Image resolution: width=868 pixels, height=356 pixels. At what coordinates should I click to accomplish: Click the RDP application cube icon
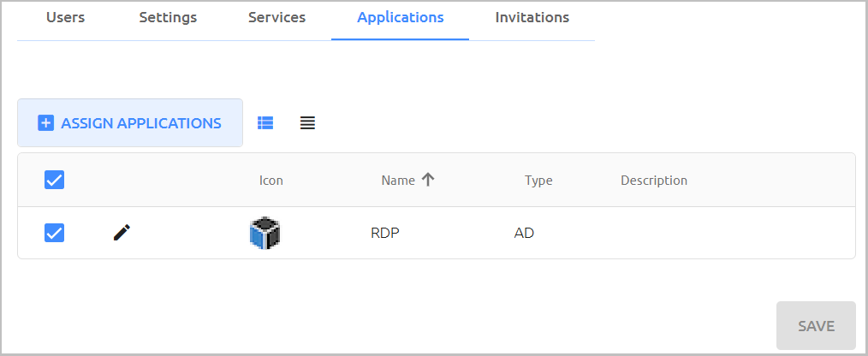265,233
